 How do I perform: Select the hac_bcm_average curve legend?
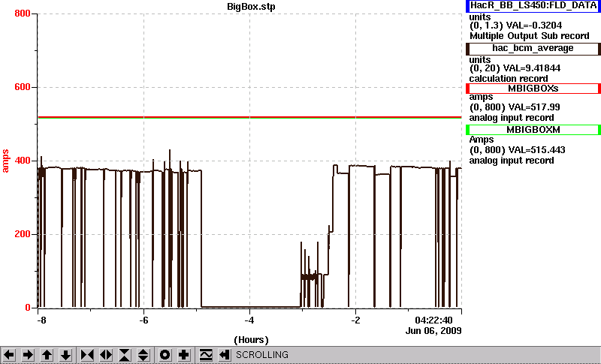(x=533, y=49)
